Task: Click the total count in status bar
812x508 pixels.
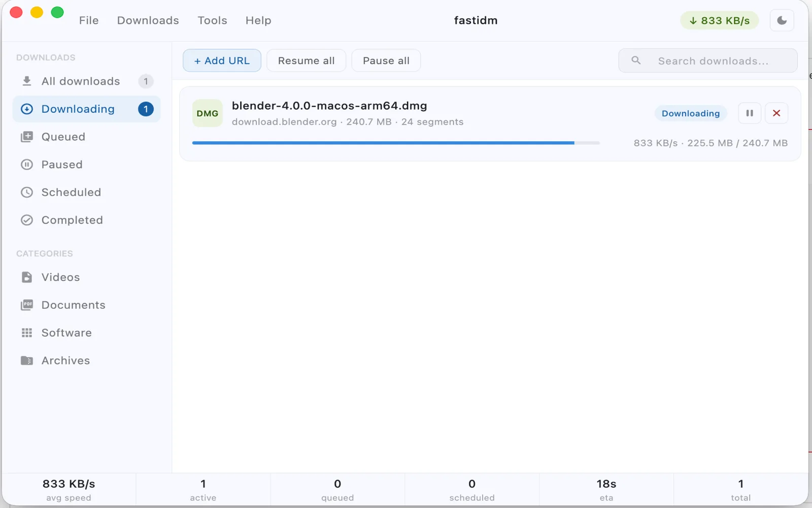Action: (x=740, y=490)
